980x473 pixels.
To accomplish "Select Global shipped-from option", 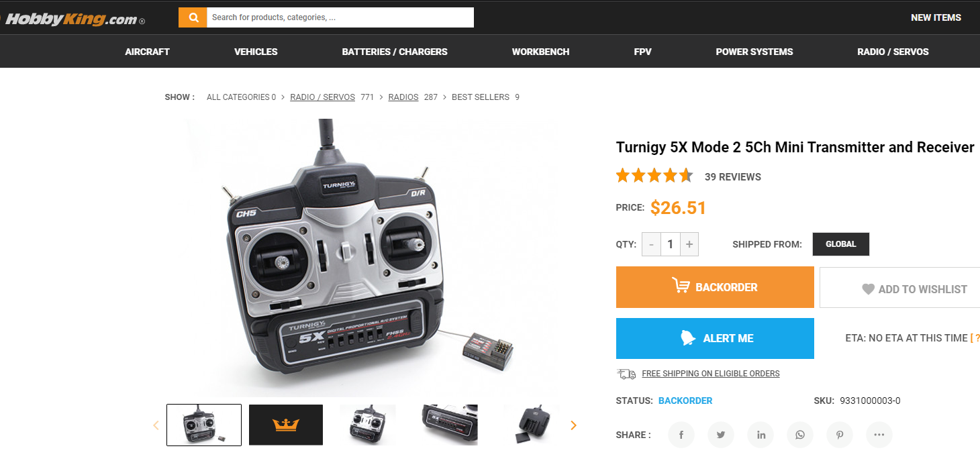I will tap(841, 244).
